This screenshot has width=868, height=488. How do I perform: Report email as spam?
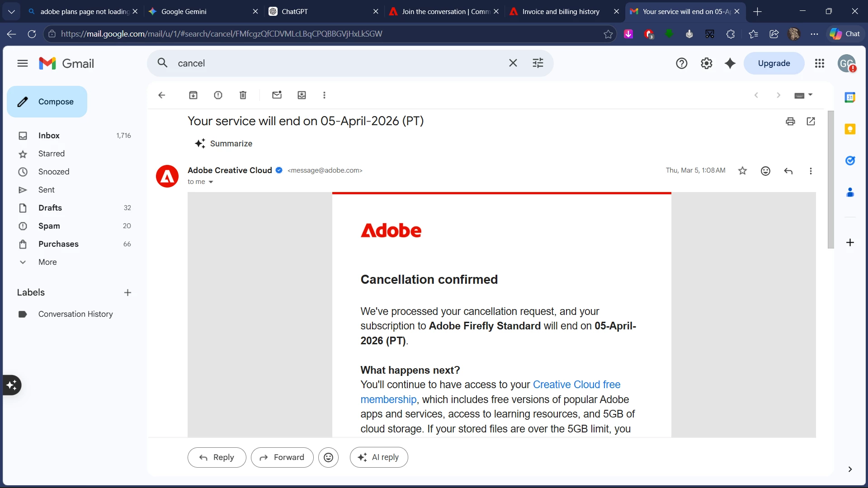click(x=218, y=95)
